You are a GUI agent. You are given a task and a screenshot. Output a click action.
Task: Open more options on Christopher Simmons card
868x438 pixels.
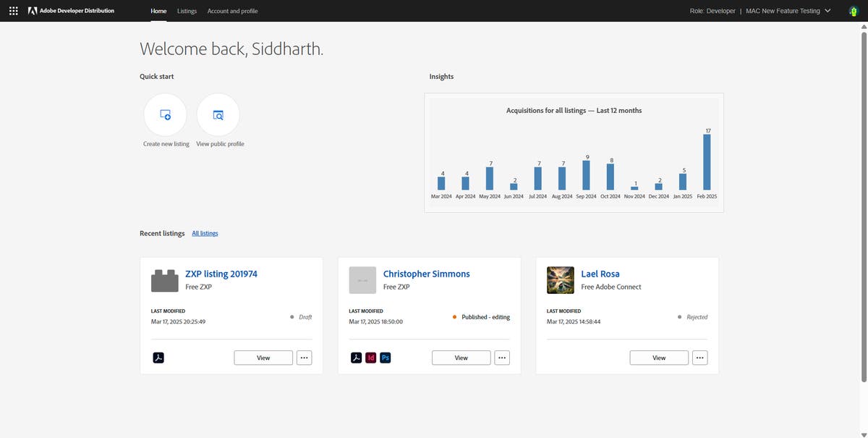point(503,358)
